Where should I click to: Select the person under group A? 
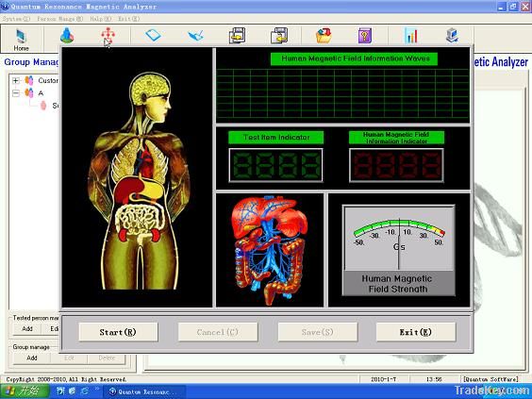[55, 106]
